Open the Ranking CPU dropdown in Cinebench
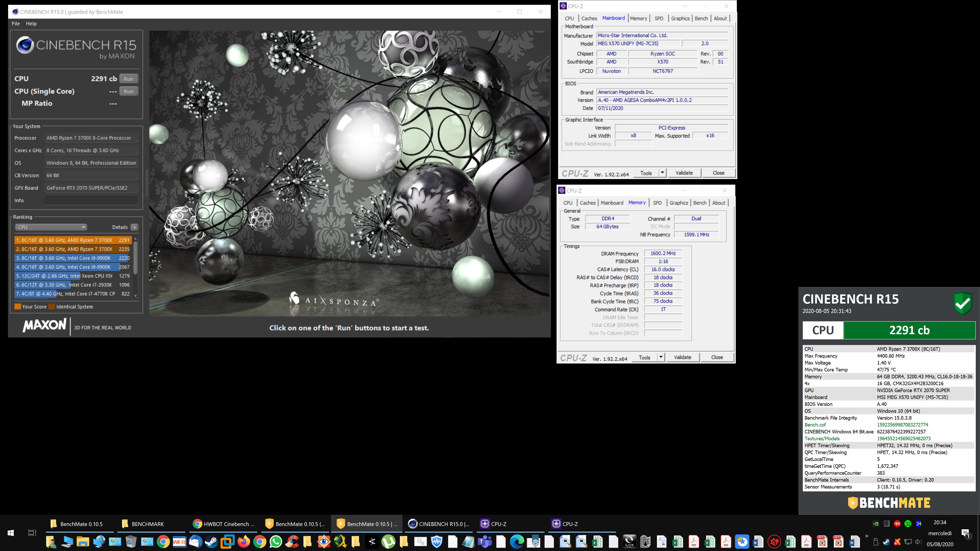 [x=51, y=227]
